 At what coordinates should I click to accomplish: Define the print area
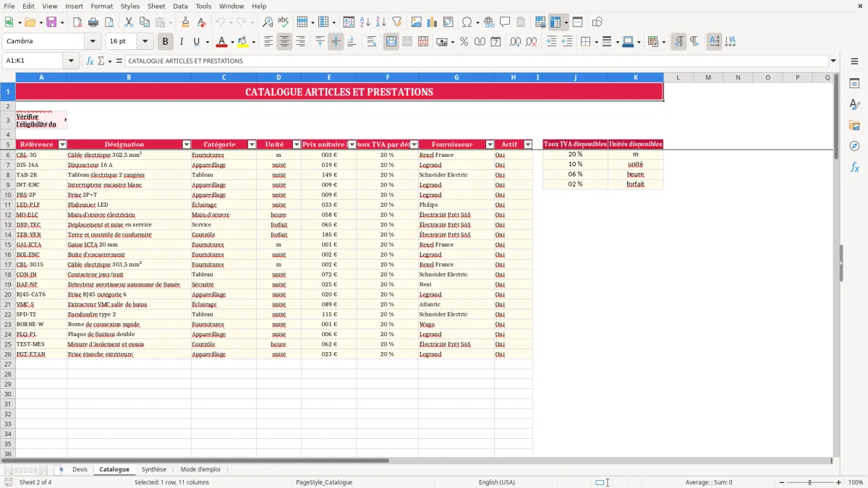pyautogui.click(x=540, y=22)
